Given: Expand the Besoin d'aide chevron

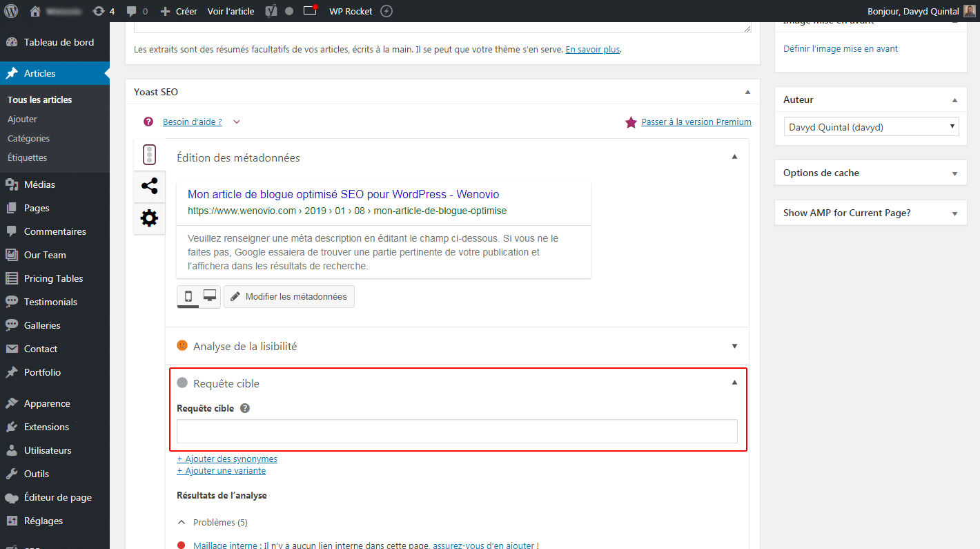Looking at the screenshot, I should (237, 122).
